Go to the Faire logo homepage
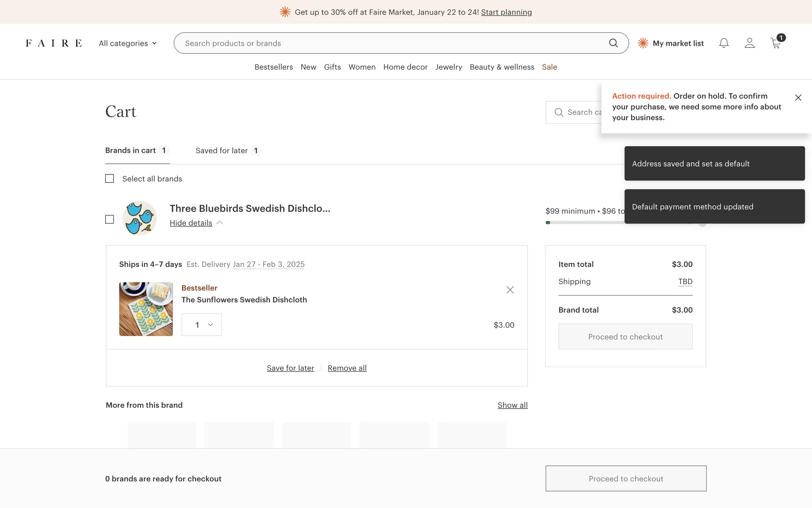 click(54, 43)
